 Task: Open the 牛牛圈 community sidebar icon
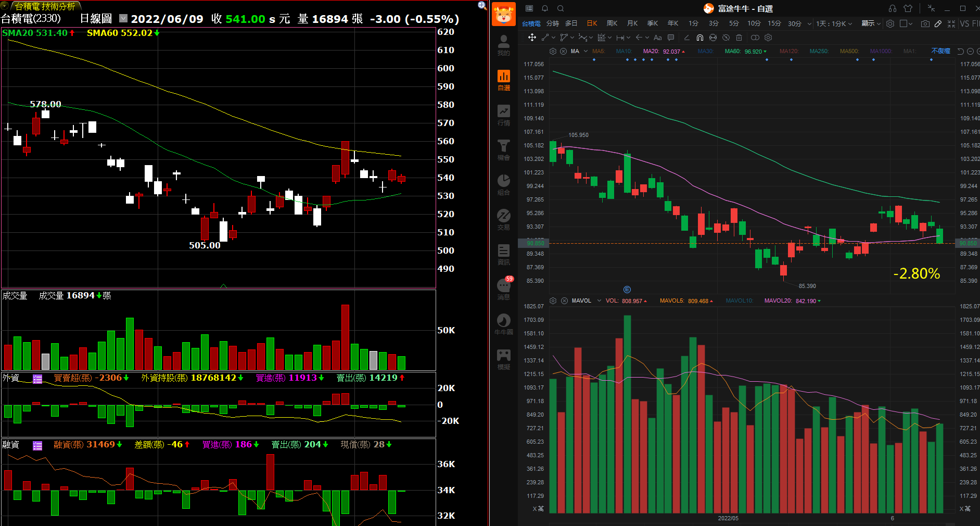(x=503, y=324)
